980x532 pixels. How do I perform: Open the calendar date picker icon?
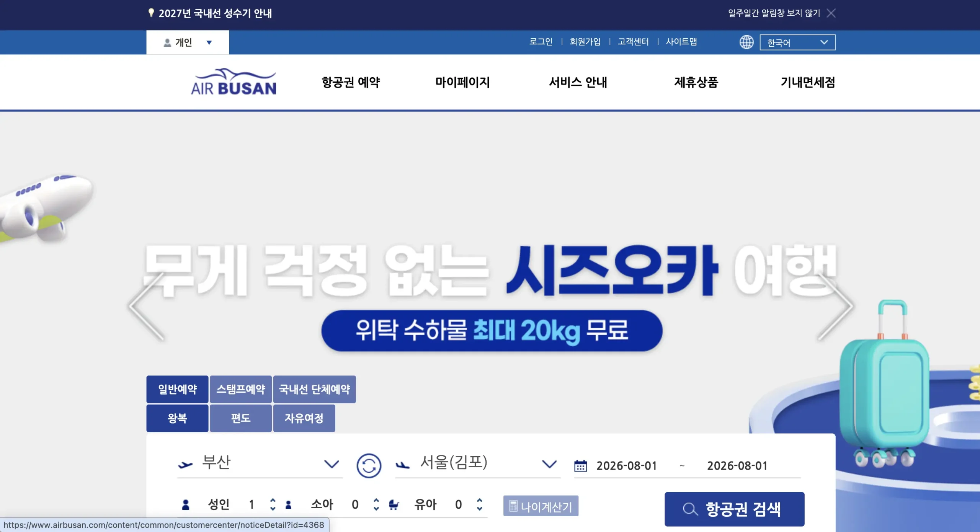[580, 466]
